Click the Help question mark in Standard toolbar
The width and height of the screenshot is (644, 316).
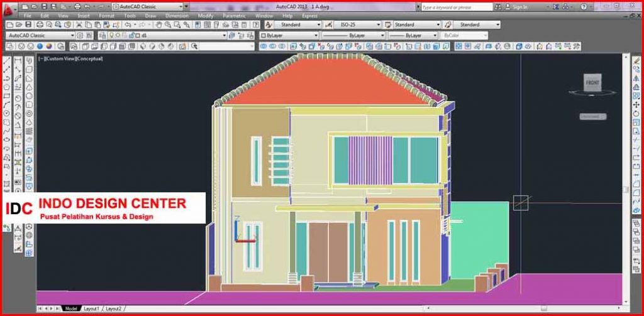click(x=255, y=25)
